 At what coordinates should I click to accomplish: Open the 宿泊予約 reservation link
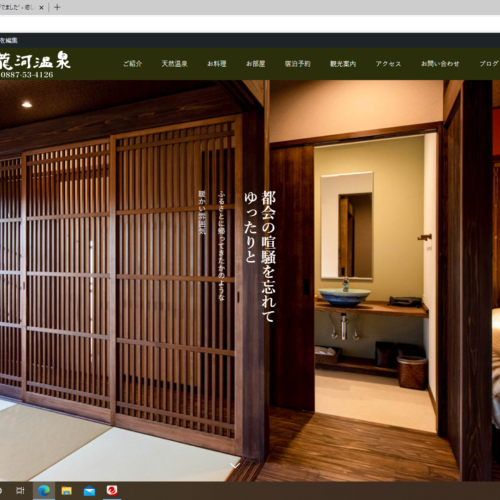298,64
